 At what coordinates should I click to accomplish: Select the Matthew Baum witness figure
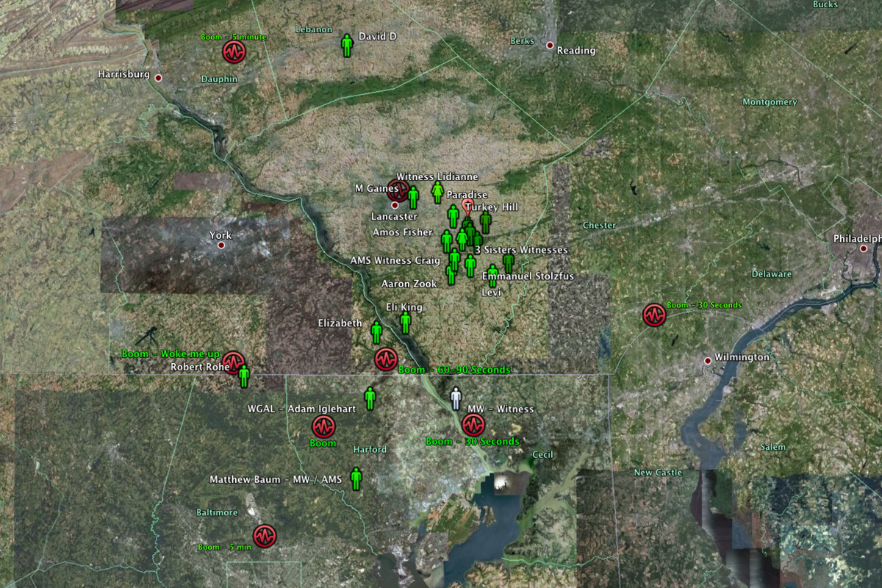tap(356, 478)
